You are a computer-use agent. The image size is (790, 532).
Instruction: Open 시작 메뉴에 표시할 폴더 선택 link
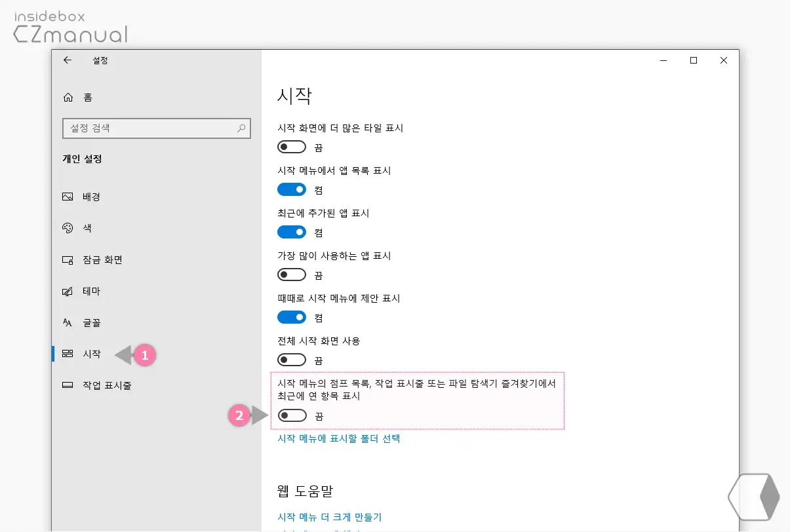point(339,438)
